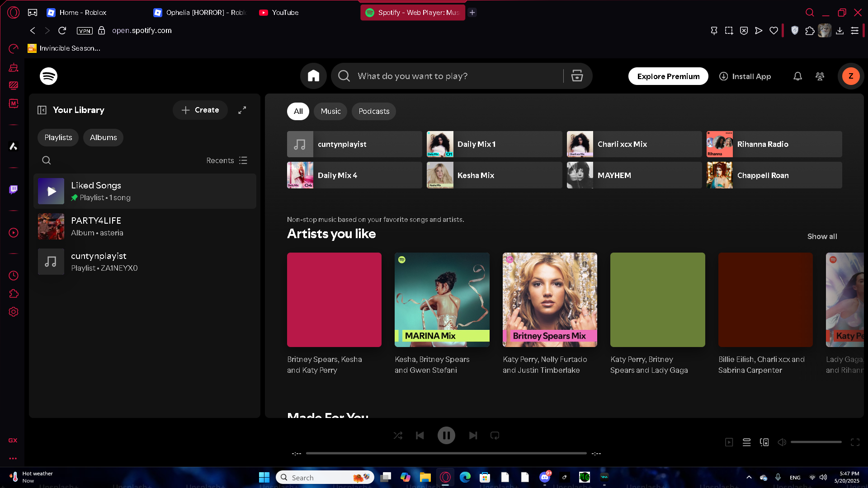The height and width of the screenshot is (488, 868).
Task: Mute the volume speaker icon
Action: coord(782,442)
